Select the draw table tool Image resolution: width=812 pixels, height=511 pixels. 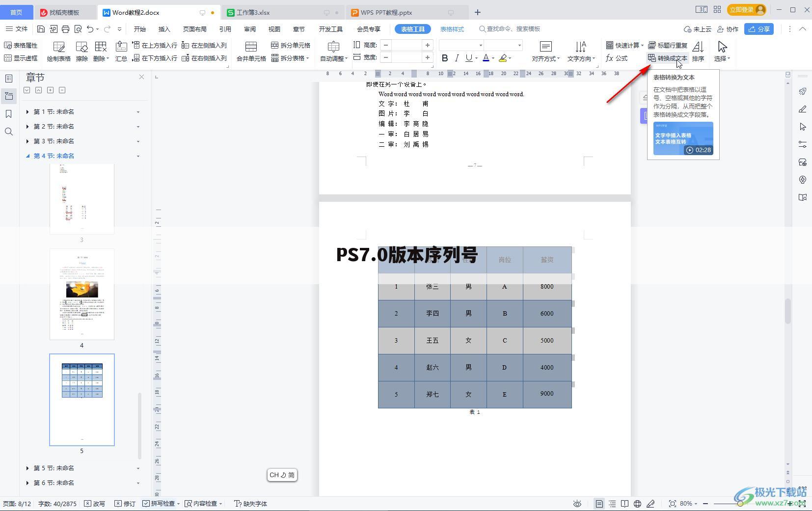point(59,52)
